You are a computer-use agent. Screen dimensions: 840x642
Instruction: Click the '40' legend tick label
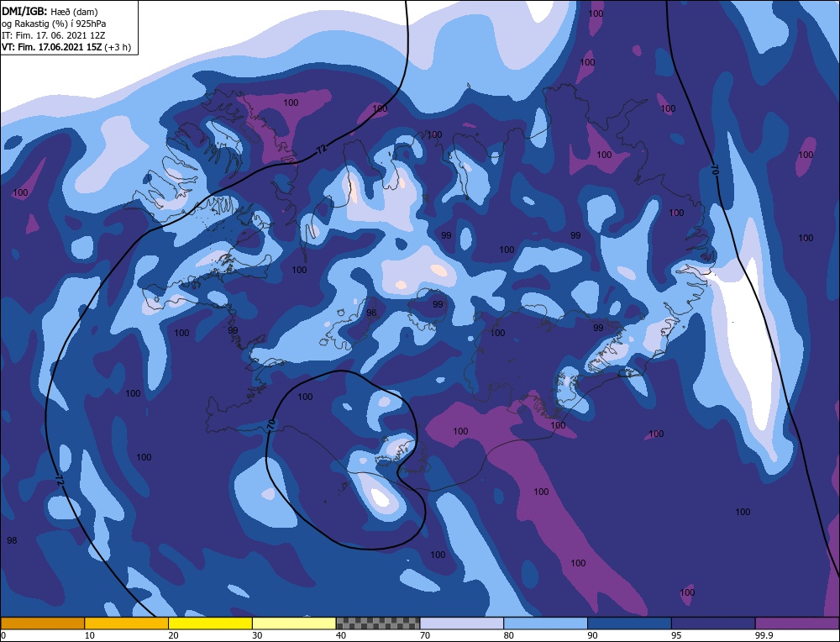pyautogui.click(x=341, y=635)
